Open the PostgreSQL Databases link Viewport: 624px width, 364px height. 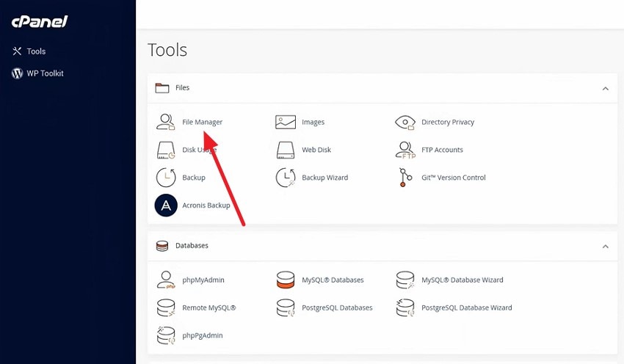pos(337,308)
